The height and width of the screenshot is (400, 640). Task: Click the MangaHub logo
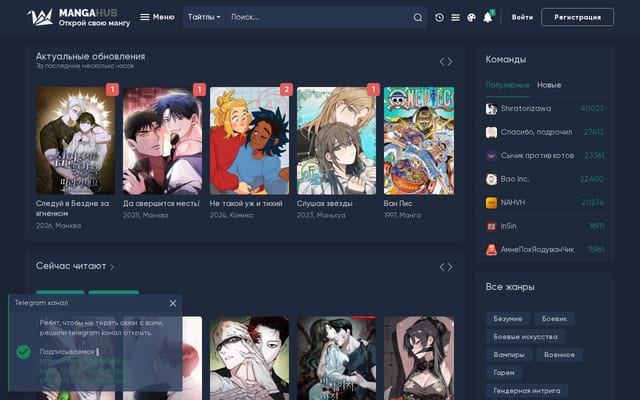[x=78, y=17]
